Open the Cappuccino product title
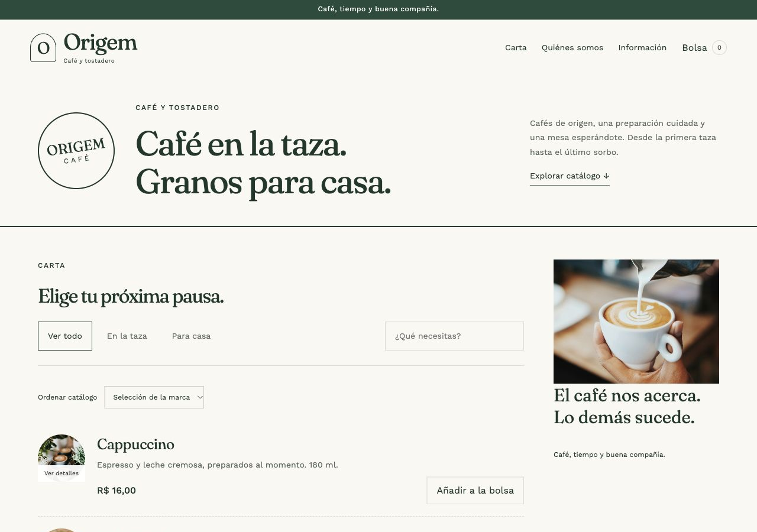This screenshot has width=757, height=532. 135,445
